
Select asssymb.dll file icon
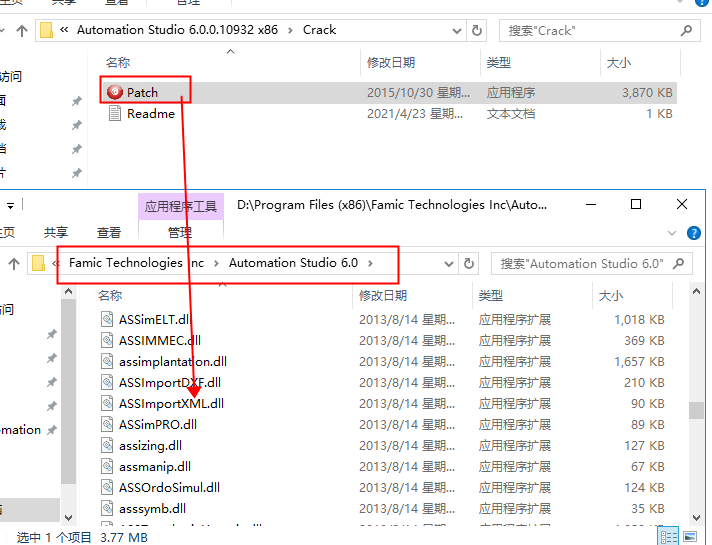point(107,508)
